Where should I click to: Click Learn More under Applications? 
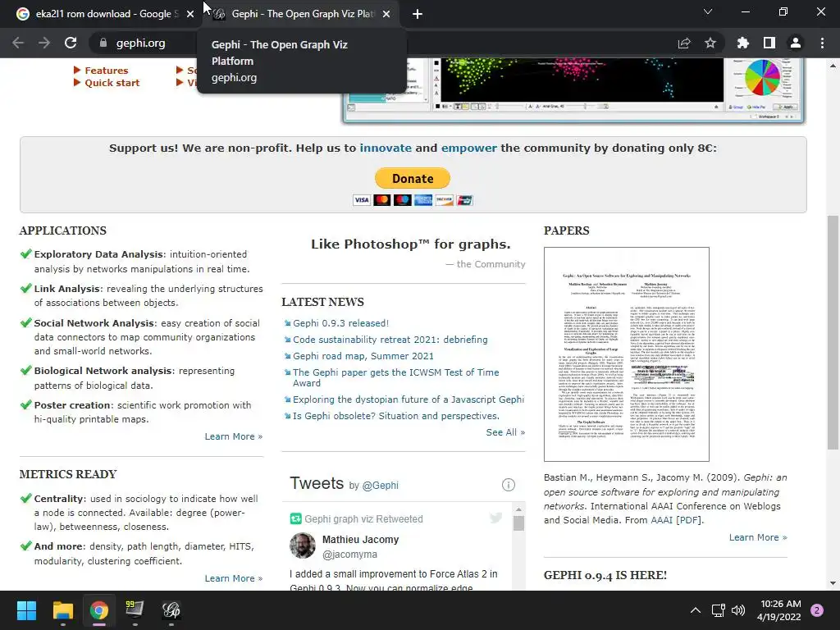point(234,436)
